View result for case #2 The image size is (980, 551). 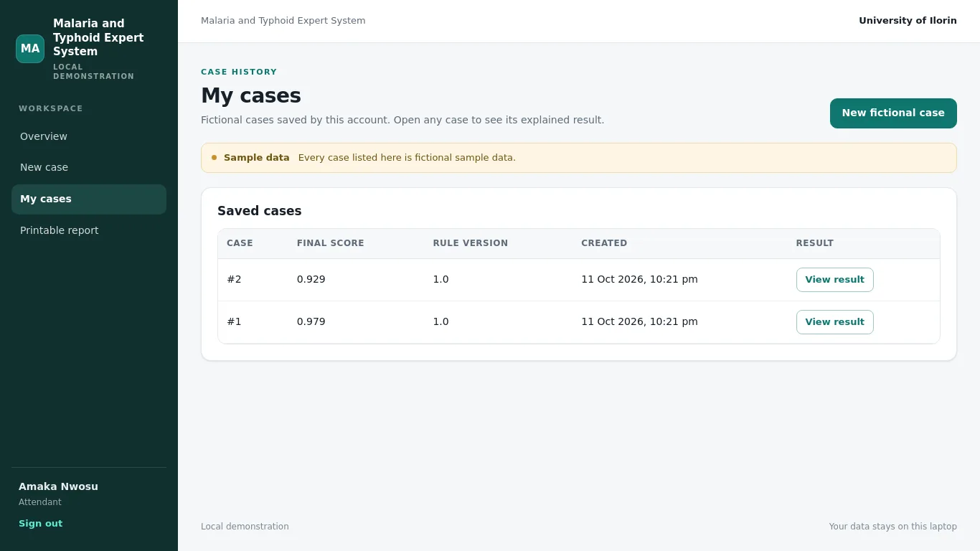[x=835, y=280]
